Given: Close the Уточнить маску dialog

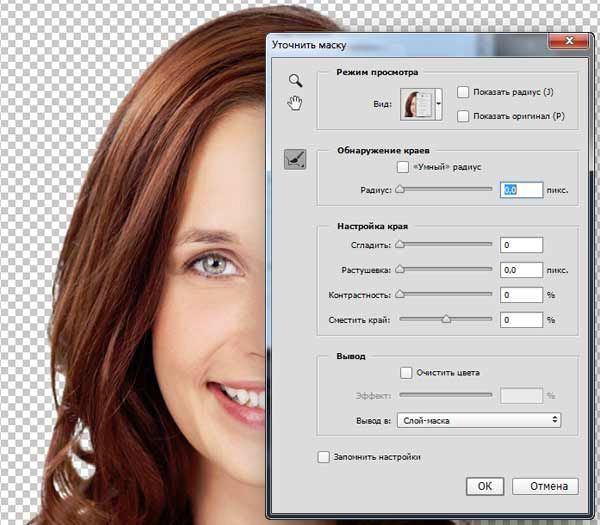Looking at the screenshot, I should point(569,41).
